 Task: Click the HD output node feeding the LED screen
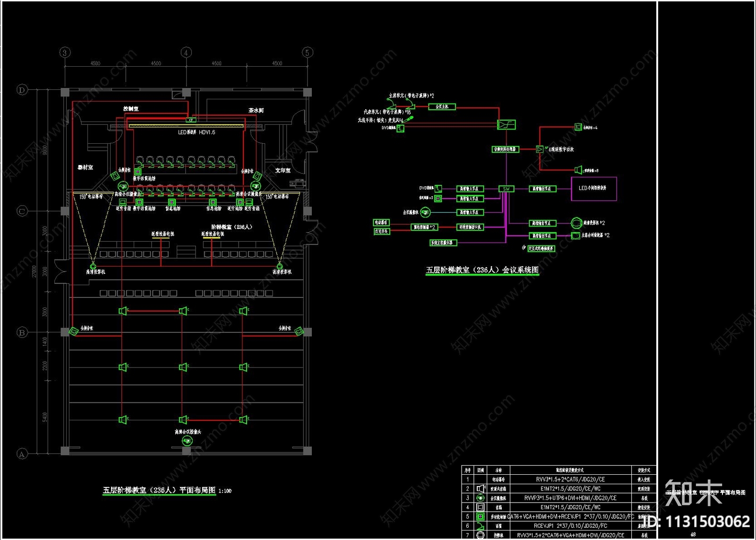542,189
